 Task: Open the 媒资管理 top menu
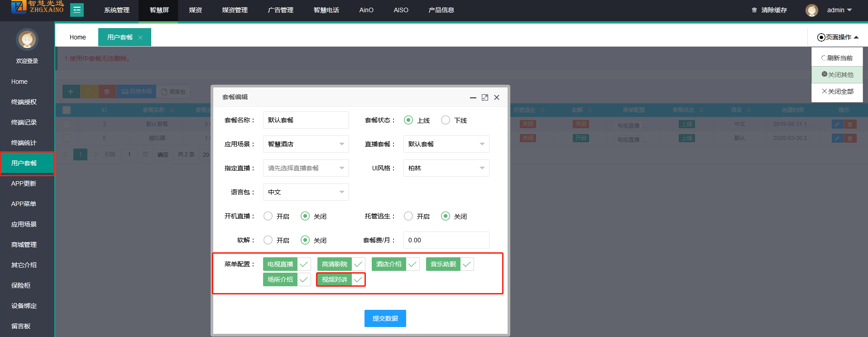(235, 10)
